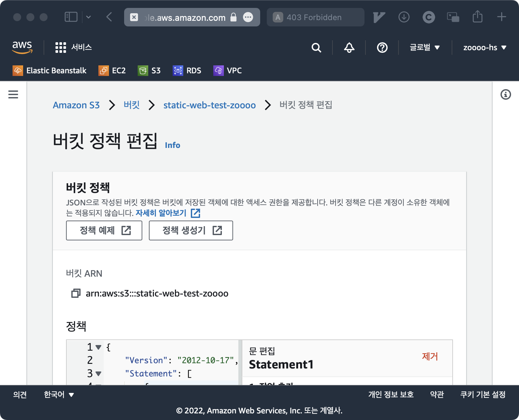Switch to the 403 Forbidden tab
The width and height of the screenshot is (519, 420).
(x=316, y=17)
